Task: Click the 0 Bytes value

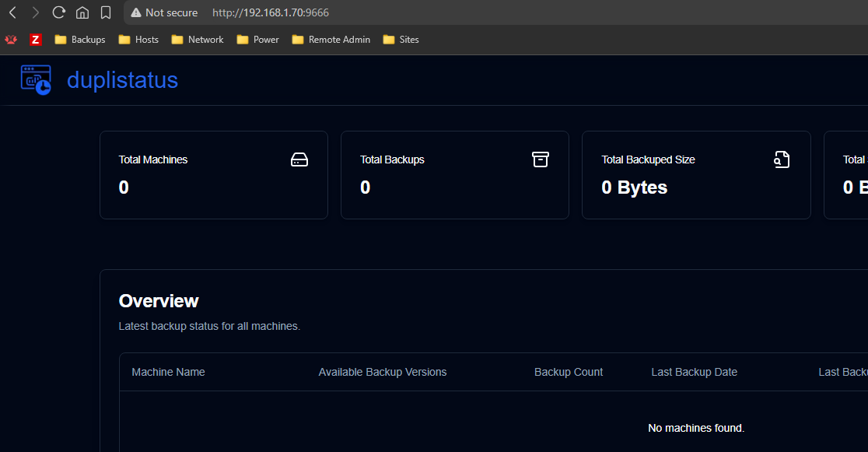Action: 635,187
